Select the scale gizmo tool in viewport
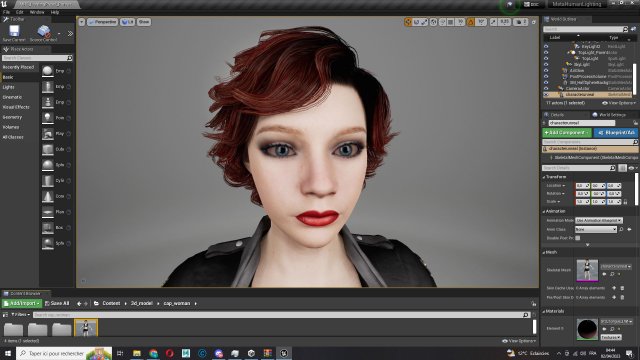The height and width of the screenshot is (360, 640). tap(424, 22)
